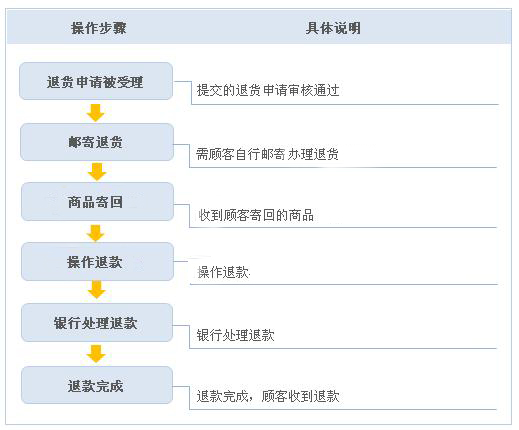519x430 pixels.
Task: Click the 操作退款 description text
Action: tap(223, 272)
